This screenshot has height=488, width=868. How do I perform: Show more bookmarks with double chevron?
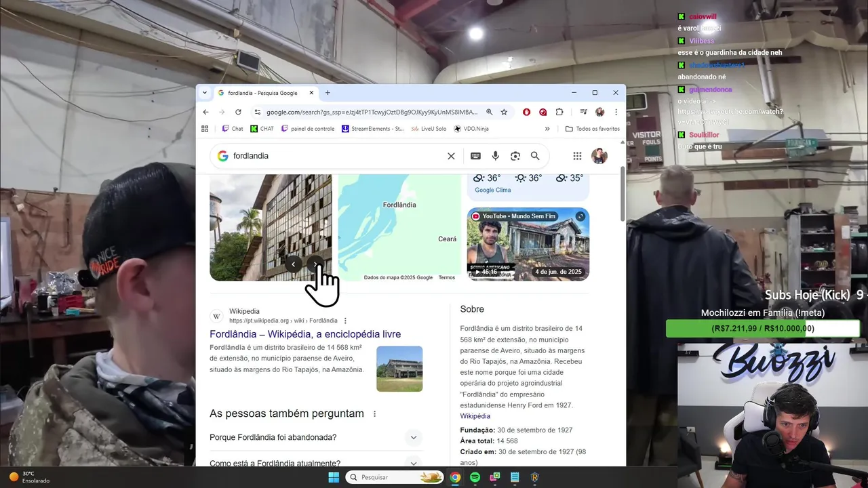[x=547, y=129]
